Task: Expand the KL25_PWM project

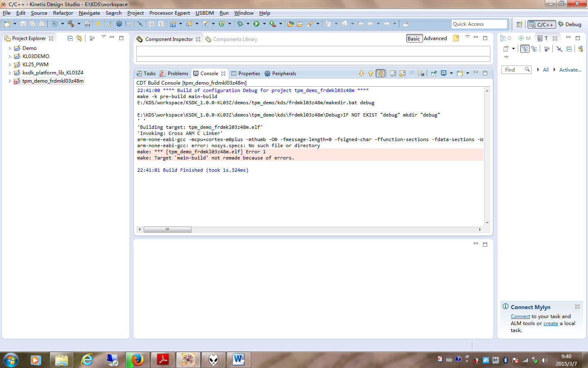Action: coord(10,65)
